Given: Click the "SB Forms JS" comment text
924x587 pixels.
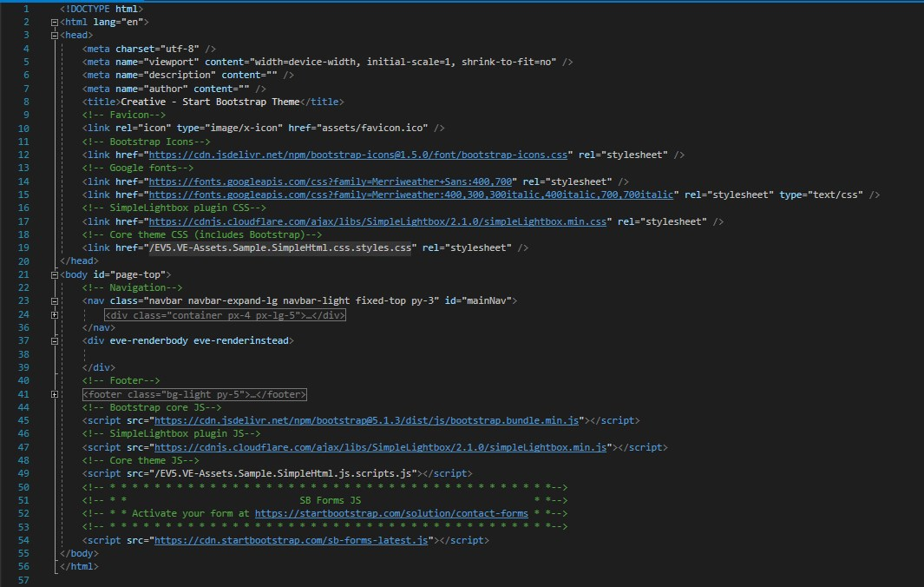Looking at the screenshot, I should pyautogui.click(x=330, y=500).
